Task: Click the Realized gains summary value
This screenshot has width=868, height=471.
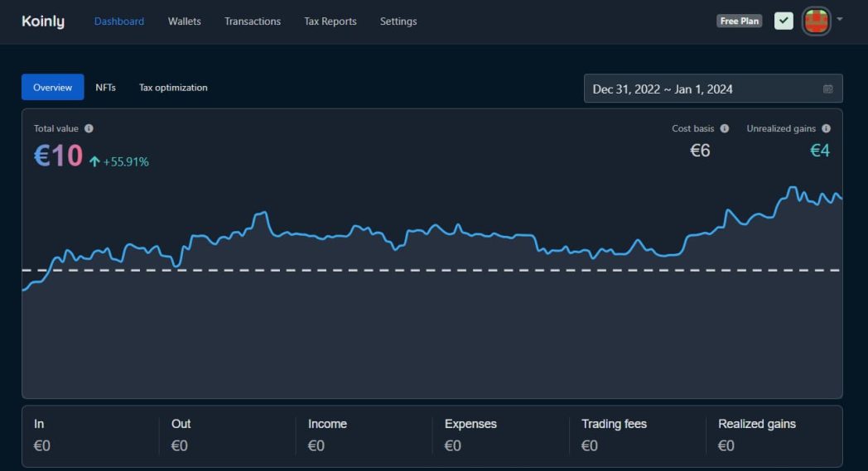Action: click(x=726, y=445)
